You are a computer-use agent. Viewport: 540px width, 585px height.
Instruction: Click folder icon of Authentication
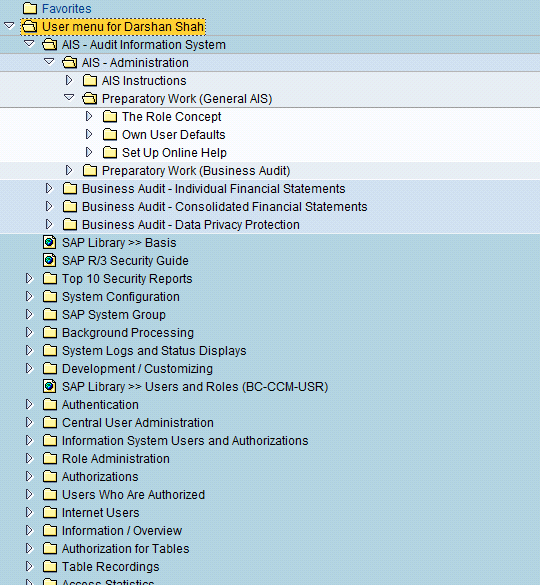tap(50, 404)
